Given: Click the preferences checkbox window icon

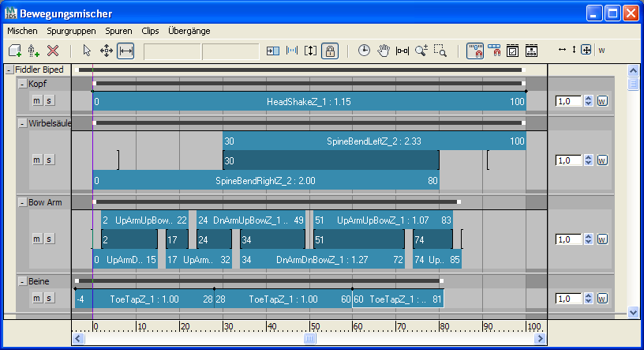Looking at the screenshot, I should [512, 51].
